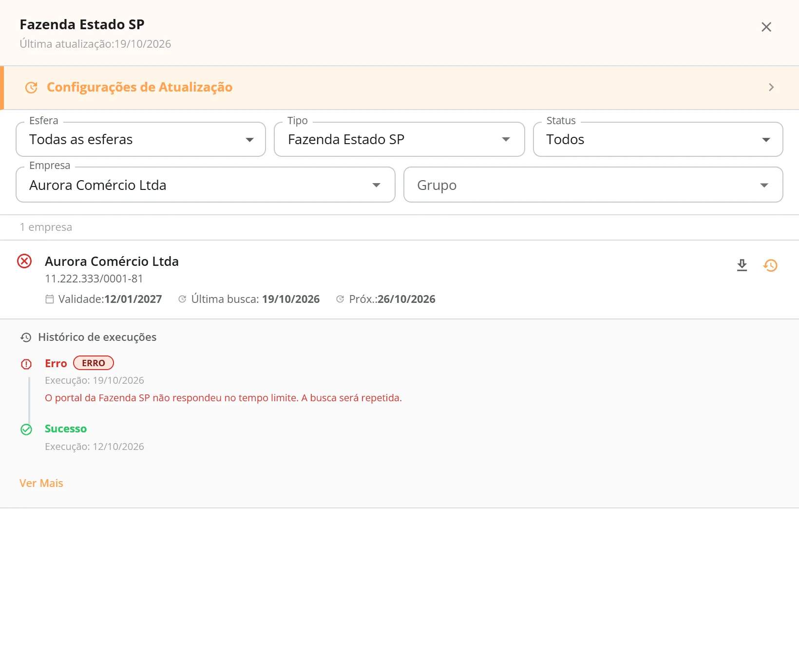Open the Esfera dropdown
799x672 pixels.
point(141,139)
